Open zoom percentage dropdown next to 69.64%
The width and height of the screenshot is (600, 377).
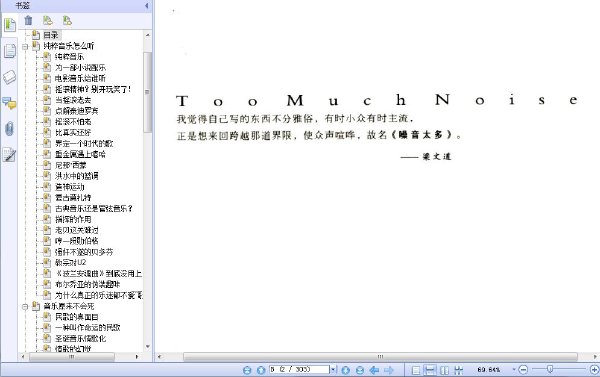point(514,369)
